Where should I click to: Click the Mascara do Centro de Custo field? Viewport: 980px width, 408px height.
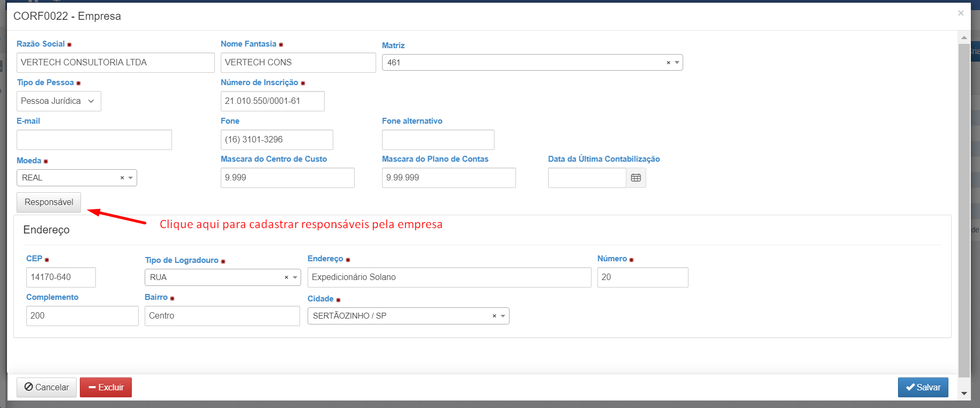click(x=288, y=178)
